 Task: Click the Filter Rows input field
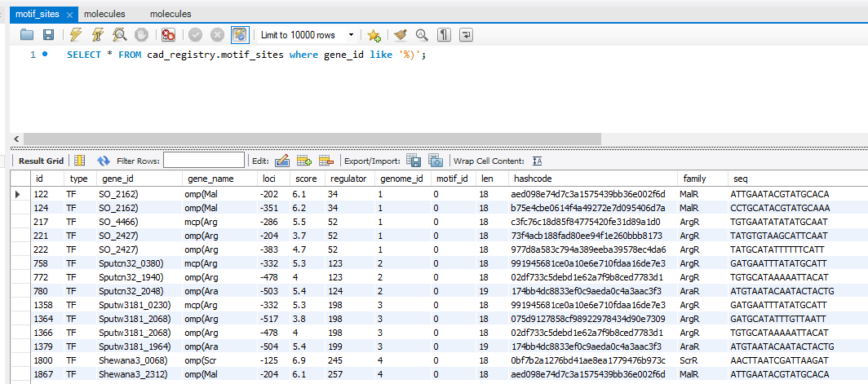(x=203, y=161)
